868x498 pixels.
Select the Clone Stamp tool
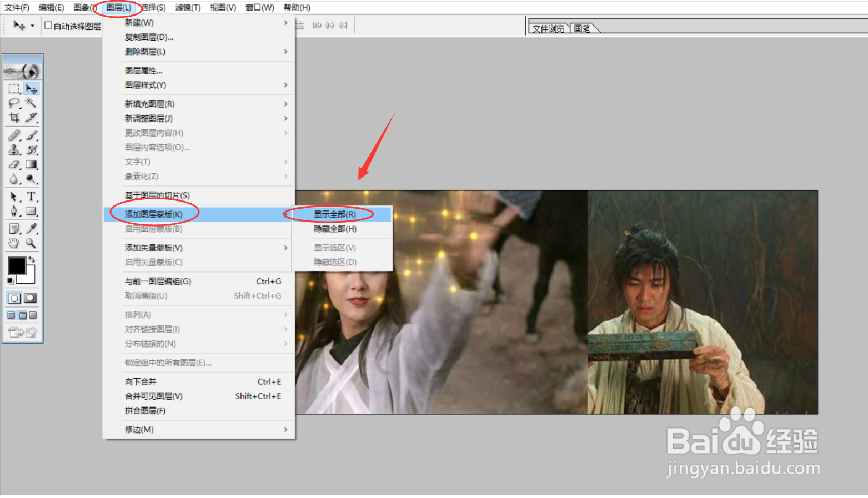pos(14,150)
